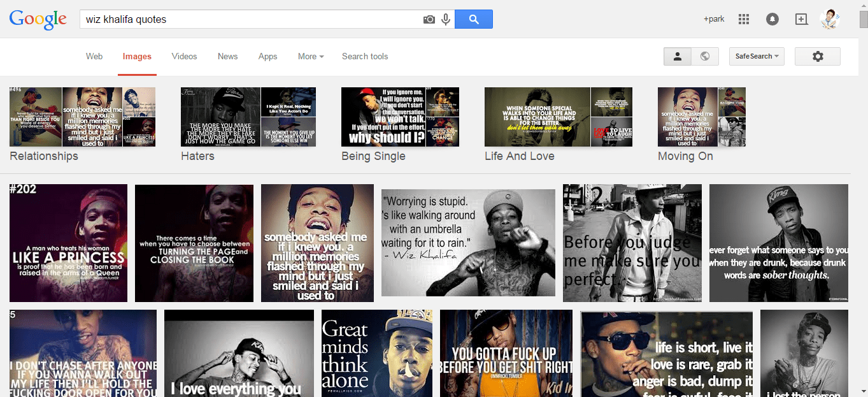
Task: Open the 'You gotta fuck up' image
Action: click(x=506, y=354)
